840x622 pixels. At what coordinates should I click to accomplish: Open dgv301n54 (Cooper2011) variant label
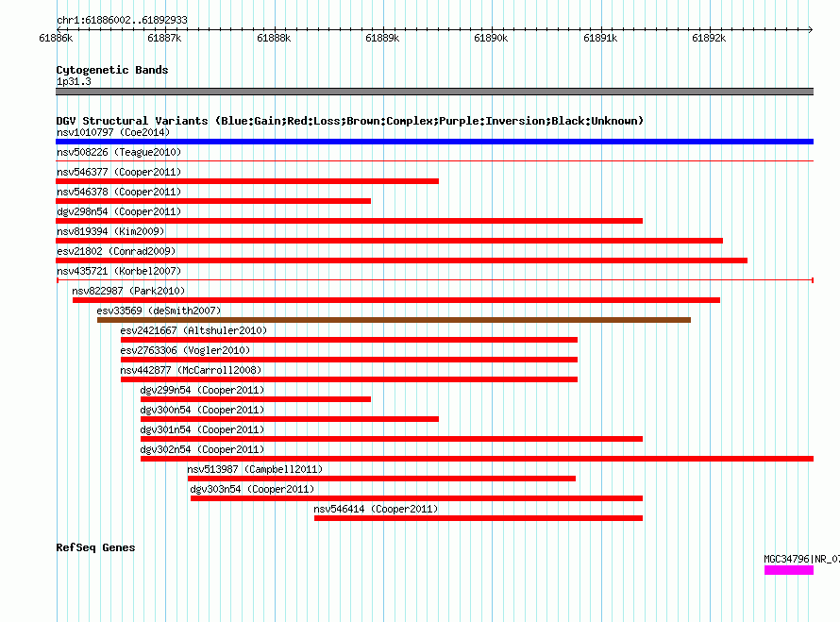pyautogui.click(x=202, y=429)
